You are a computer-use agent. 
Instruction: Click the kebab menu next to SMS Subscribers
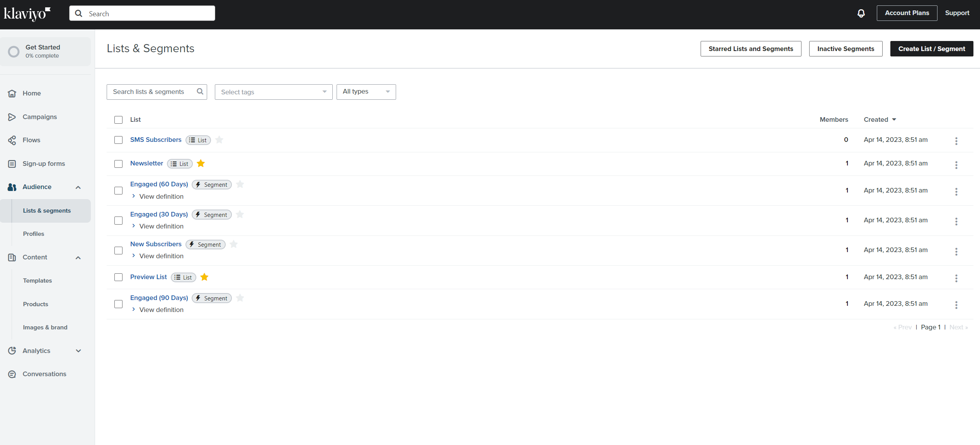pyautogui.click(x=956, y=141)
